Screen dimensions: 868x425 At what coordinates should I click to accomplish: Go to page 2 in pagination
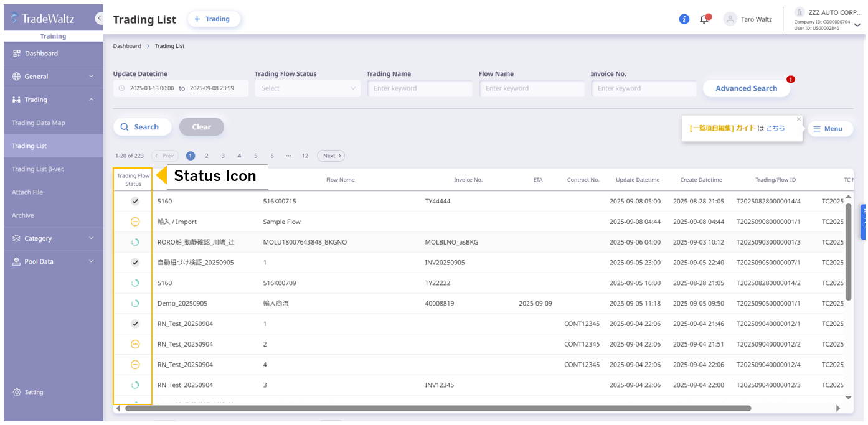[207, 156]
